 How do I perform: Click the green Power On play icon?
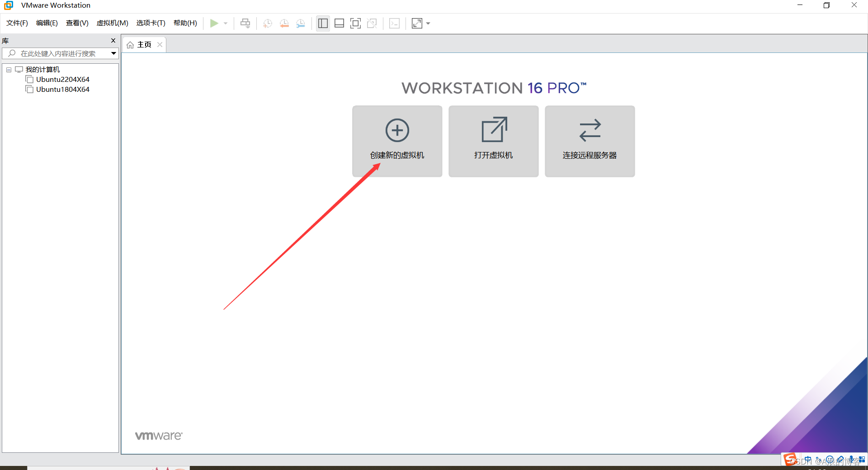[214, 23]
